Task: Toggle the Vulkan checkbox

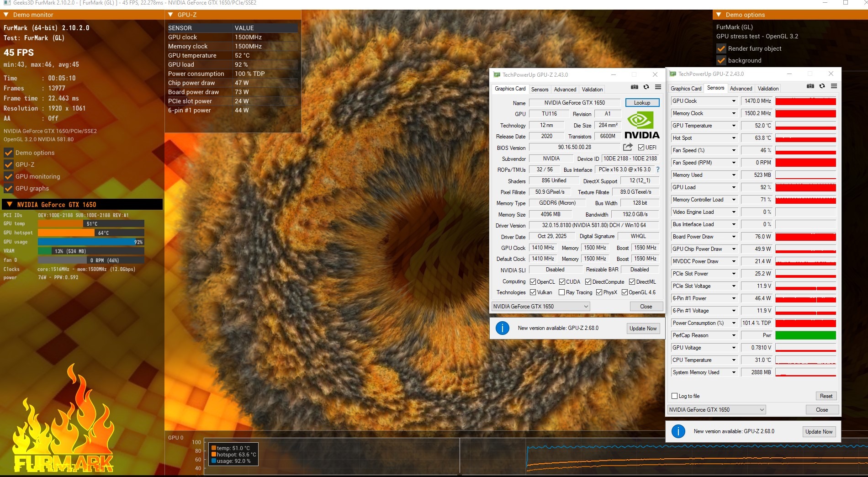Action: [533, 292]
